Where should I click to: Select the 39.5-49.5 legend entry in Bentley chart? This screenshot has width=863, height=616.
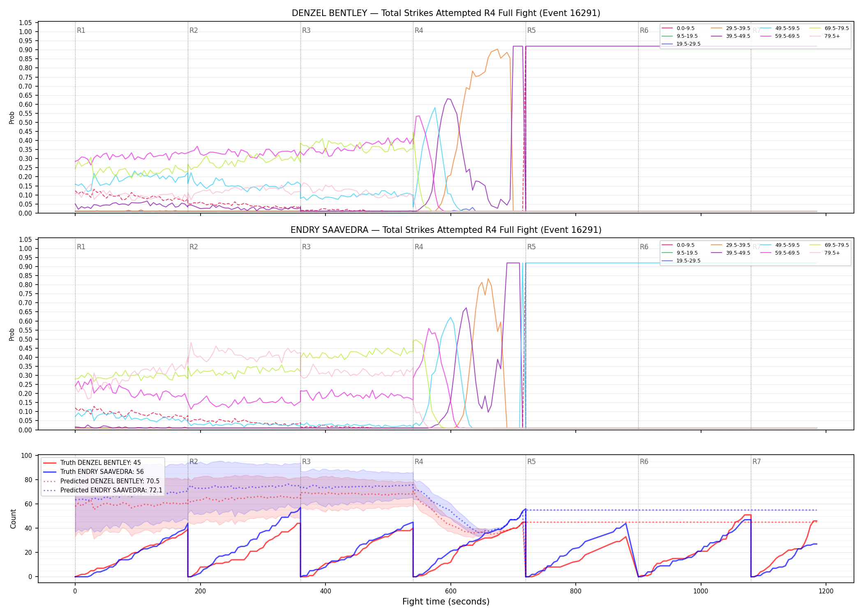731,36
